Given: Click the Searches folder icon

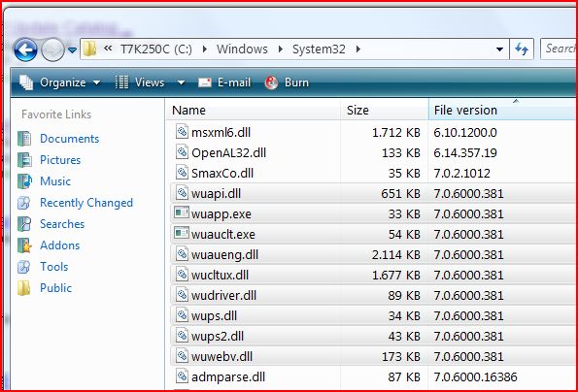Looking at the screenshot, I should click(x=24, y=224).
